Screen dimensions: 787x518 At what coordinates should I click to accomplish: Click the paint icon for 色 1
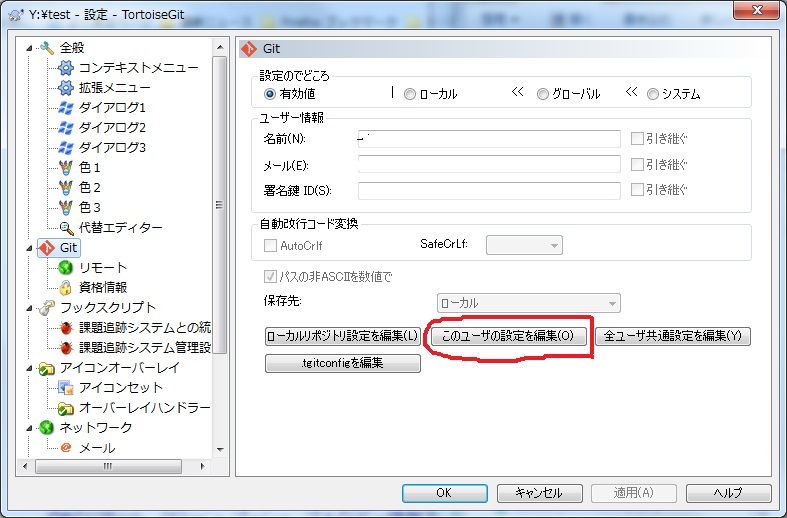coord(66,167)
